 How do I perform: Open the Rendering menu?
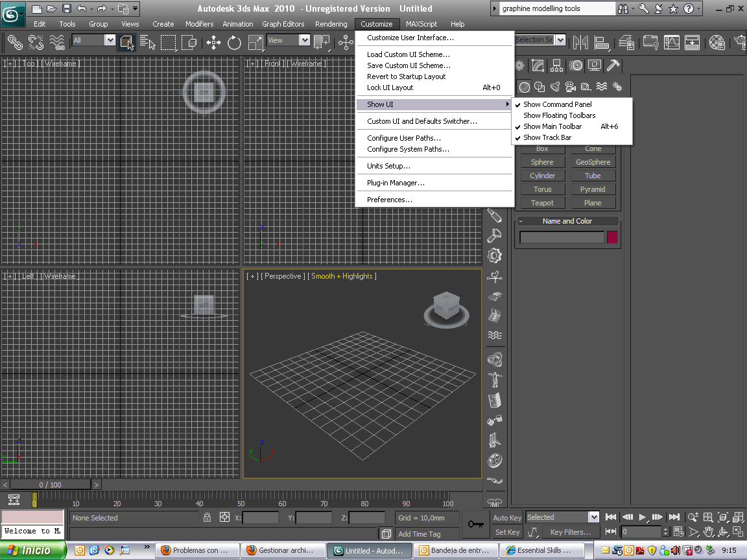pos(331,24)
